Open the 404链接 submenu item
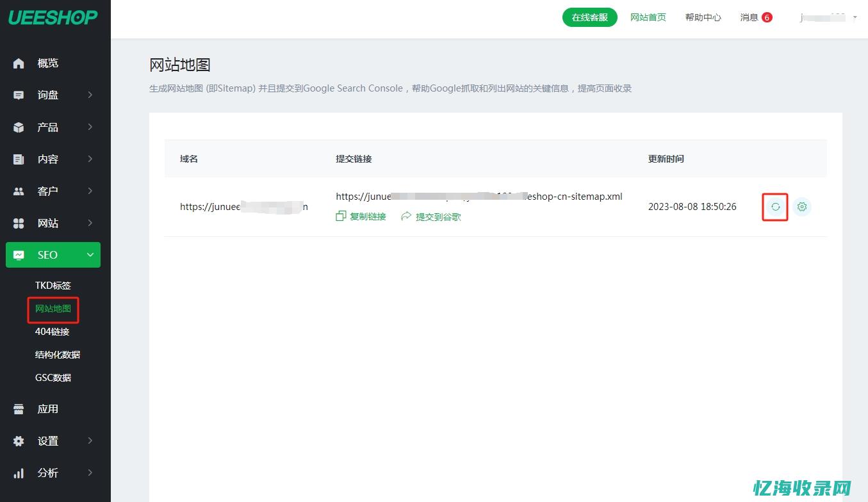The width and height of the screenshot is (868, 502). (x=52, y=332)
